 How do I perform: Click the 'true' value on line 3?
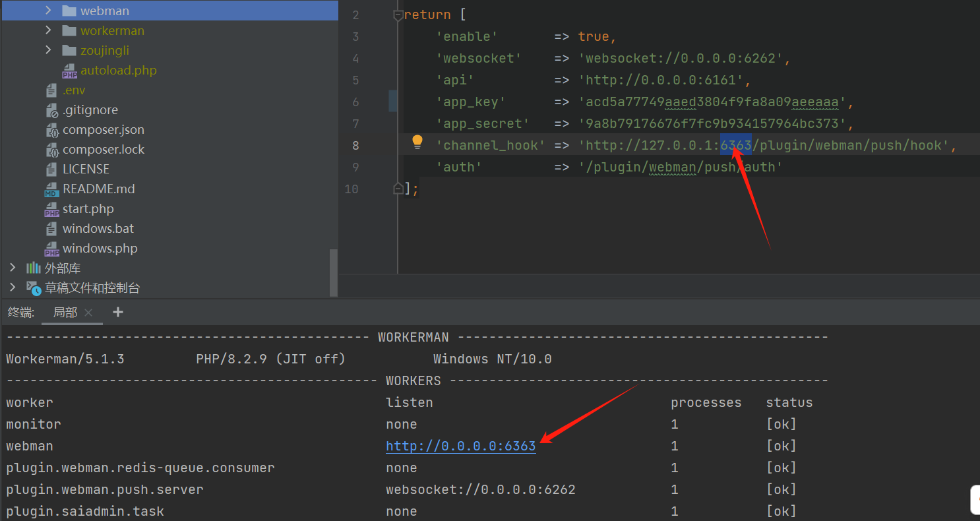pos(594,36)
